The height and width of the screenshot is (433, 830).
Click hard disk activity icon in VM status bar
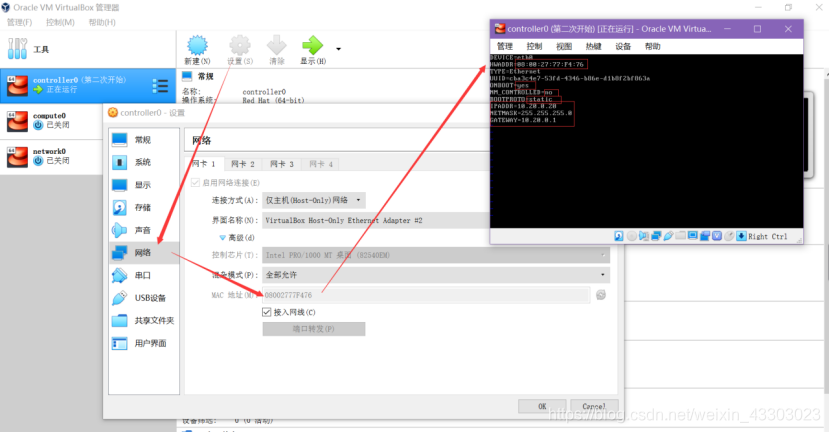(619, 236)
